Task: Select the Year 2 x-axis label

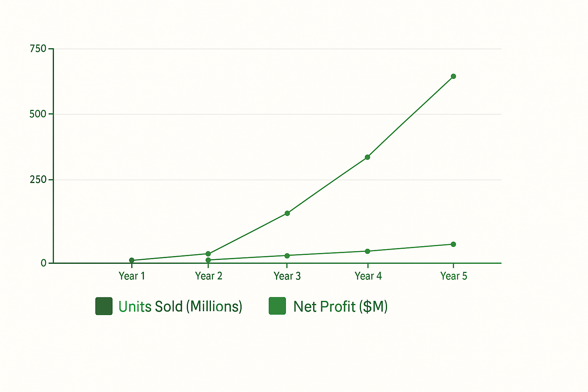Action: (x=209, y=276)
